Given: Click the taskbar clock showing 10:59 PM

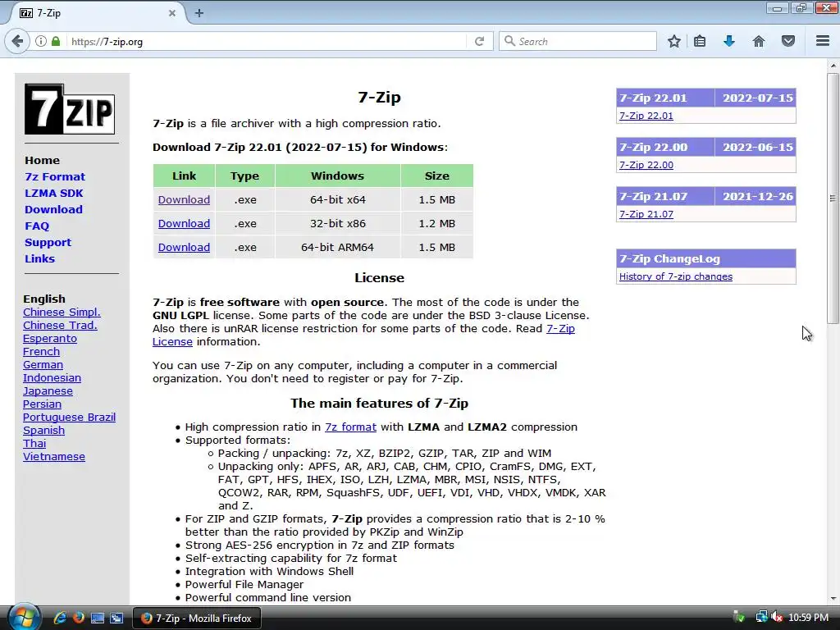Looking at the screenshot, I should (808, 618).
